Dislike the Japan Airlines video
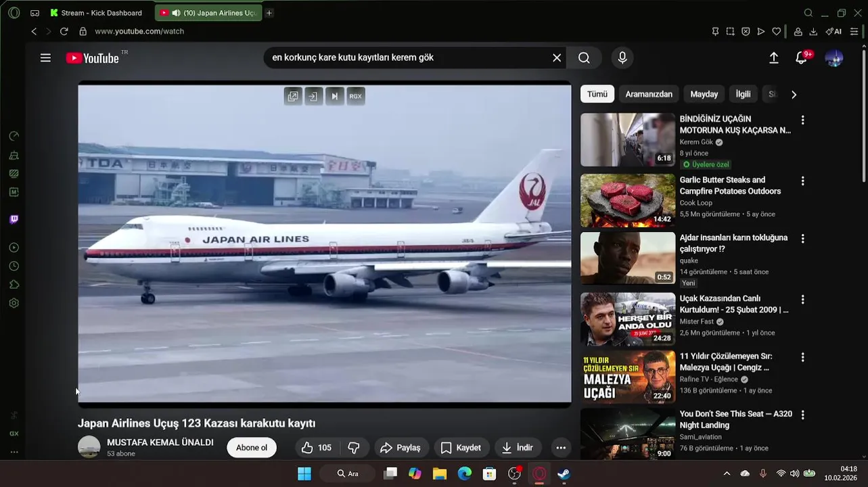Screen dimensions: 868x487 click(x=354, y=448)
